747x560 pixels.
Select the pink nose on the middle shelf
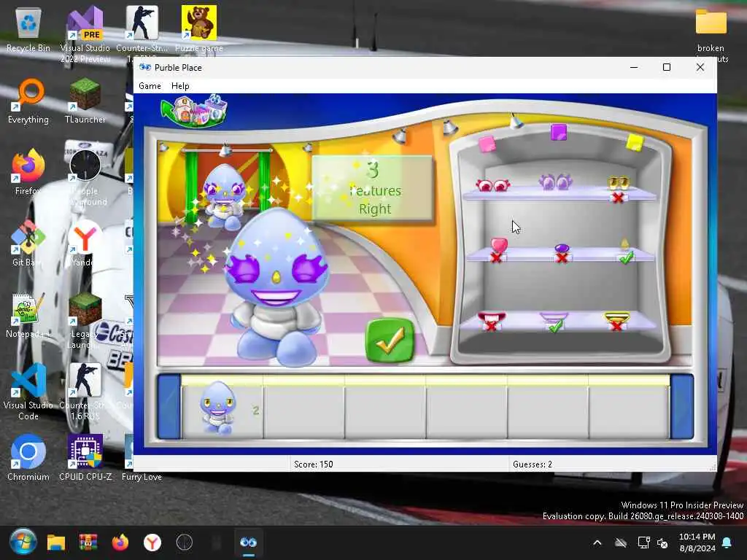(x=499, y=246)
